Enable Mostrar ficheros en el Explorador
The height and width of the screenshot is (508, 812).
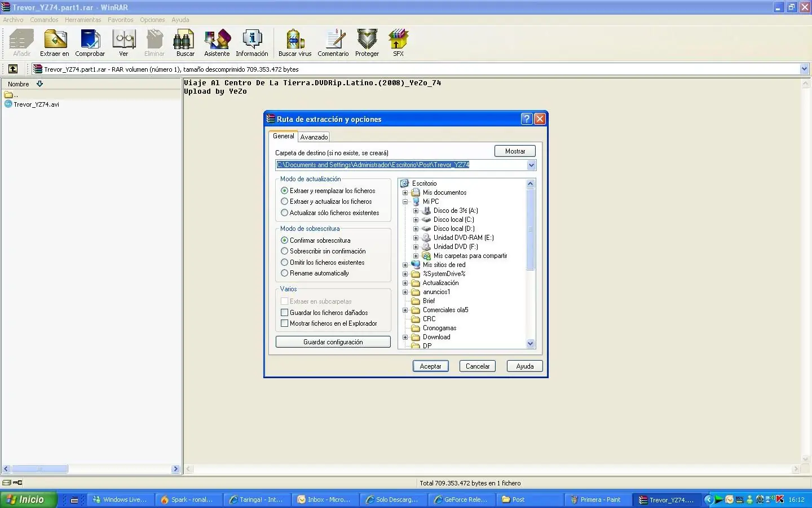(x=329, y=323)
